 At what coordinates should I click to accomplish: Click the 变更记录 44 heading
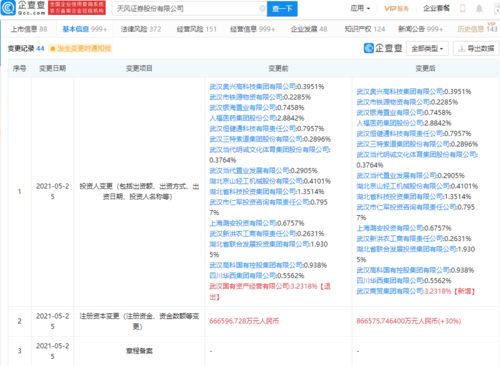26,49
